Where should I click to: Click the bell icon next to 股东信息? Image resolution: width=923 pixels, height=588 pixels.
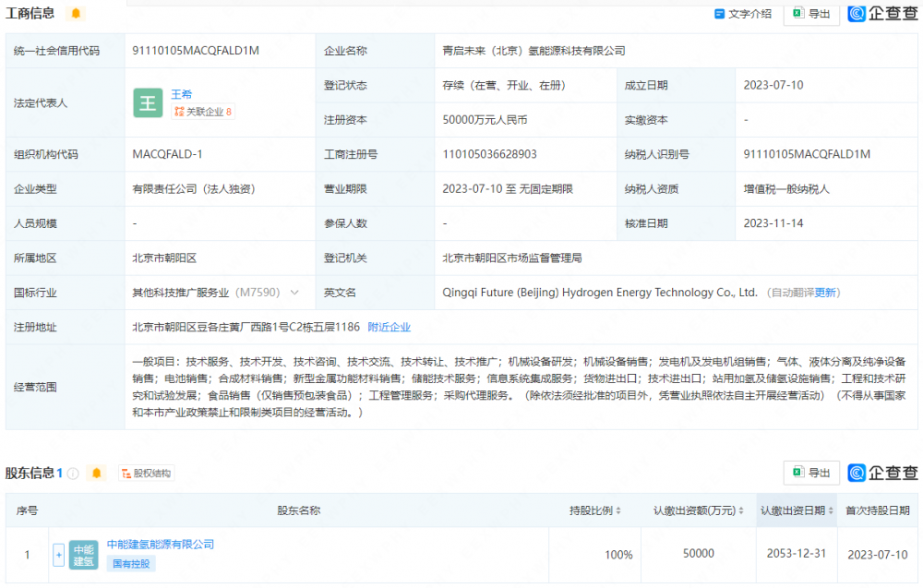click(96, 474)
